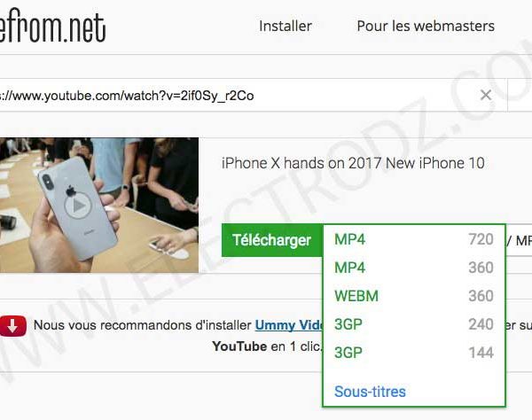Follow the Ummy Video link
The height and width of the screenshot is (420, 532).
click(288, 325)
